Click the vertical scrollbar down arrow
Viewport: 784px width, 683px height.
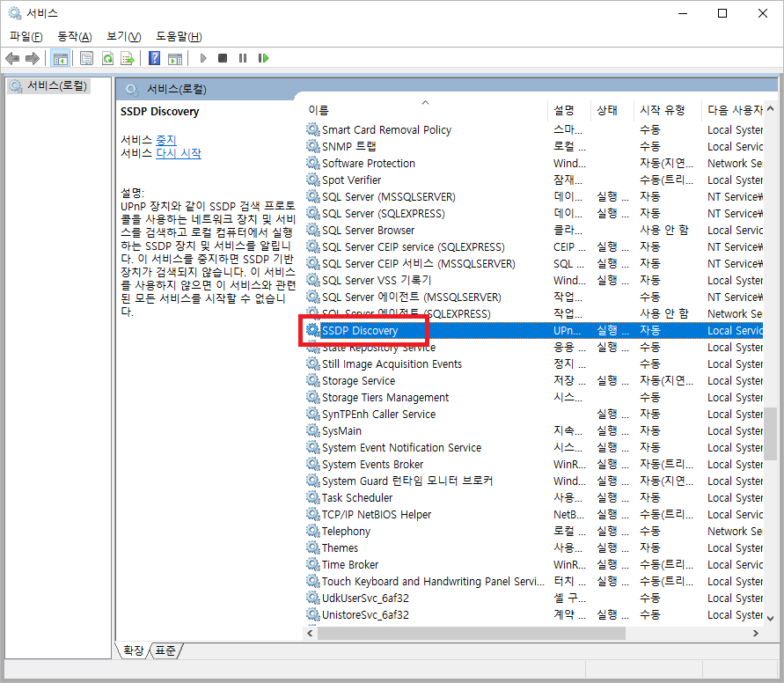coord(771,619)
